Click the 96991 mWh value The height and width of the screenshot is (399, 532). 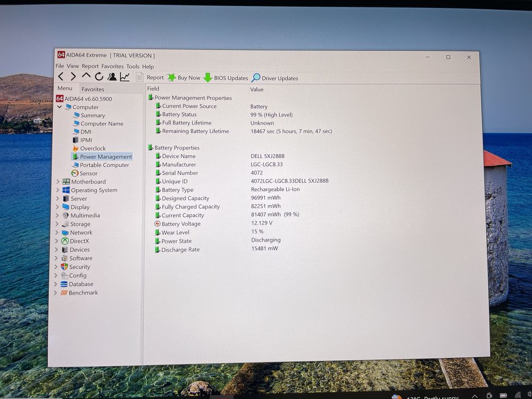(x=265, y=197)
